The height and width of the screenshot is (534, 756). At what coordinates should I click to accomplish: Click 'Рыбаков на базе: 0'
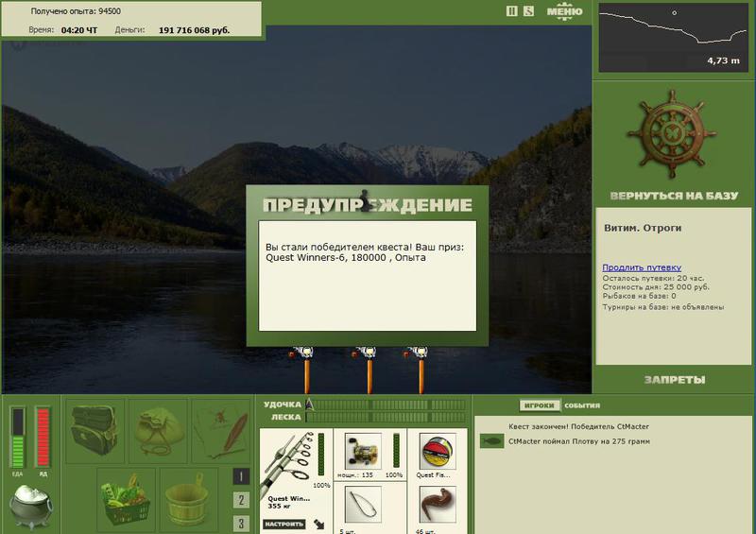pos(639,296)
